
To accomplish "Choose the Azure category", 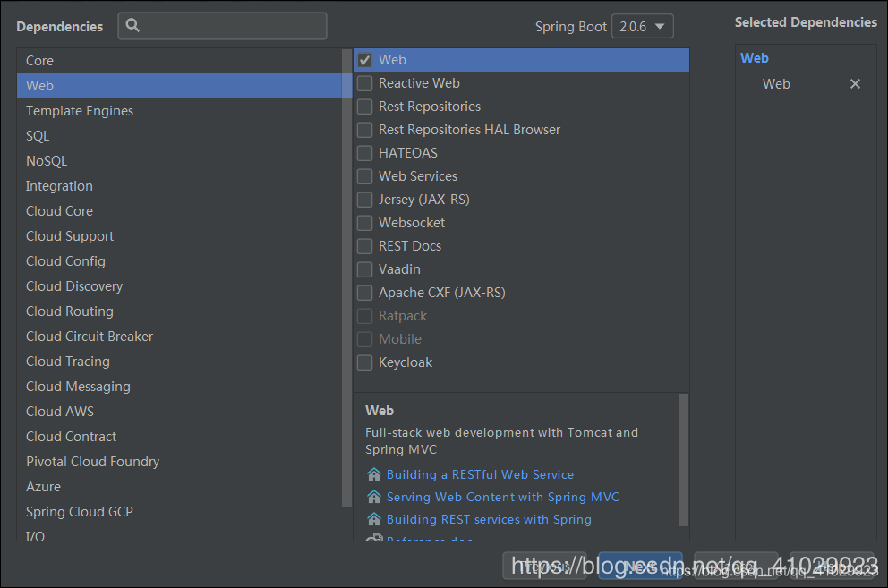I will (x=180, y=486).
